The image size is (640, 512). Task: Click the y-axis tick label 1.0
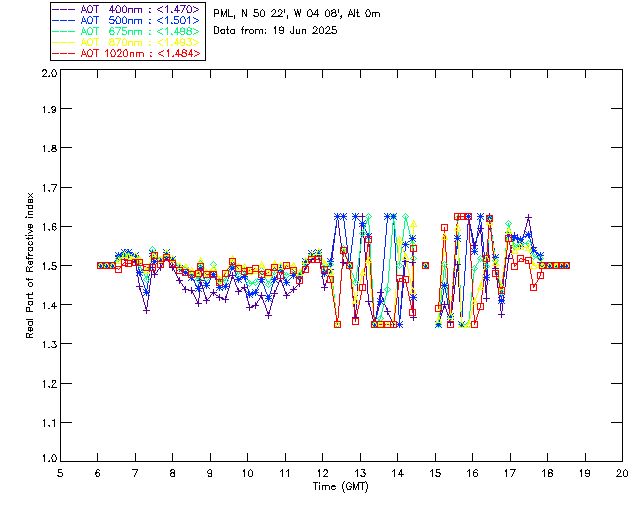click(x=49, y=459)
